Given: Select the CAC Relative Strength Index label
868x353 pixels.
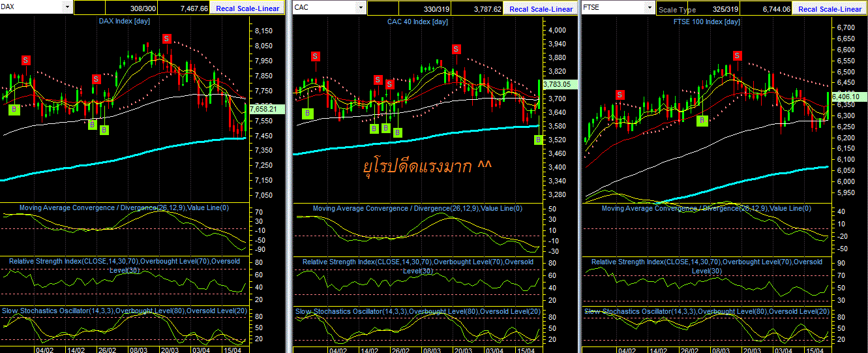Looking at the screenshot, I should pyautogui.click(x=417, y=266).
